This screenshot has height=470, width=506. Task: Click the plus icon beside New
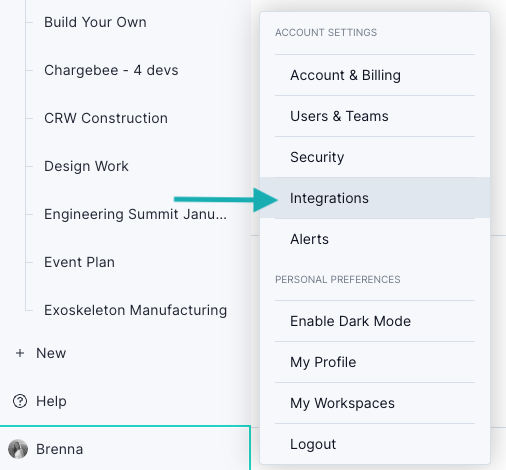click(x=20, y=353)
